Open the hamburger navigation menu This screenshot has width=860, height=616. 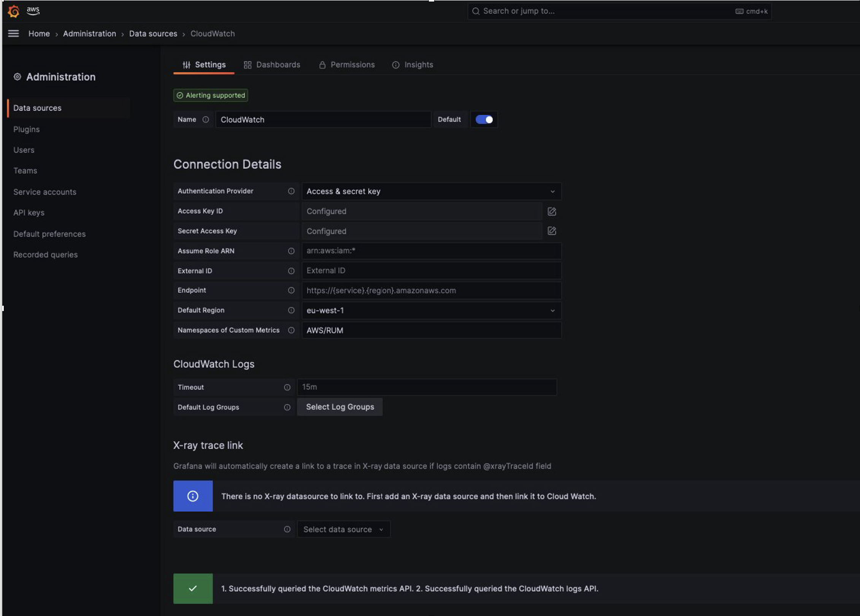13,33
